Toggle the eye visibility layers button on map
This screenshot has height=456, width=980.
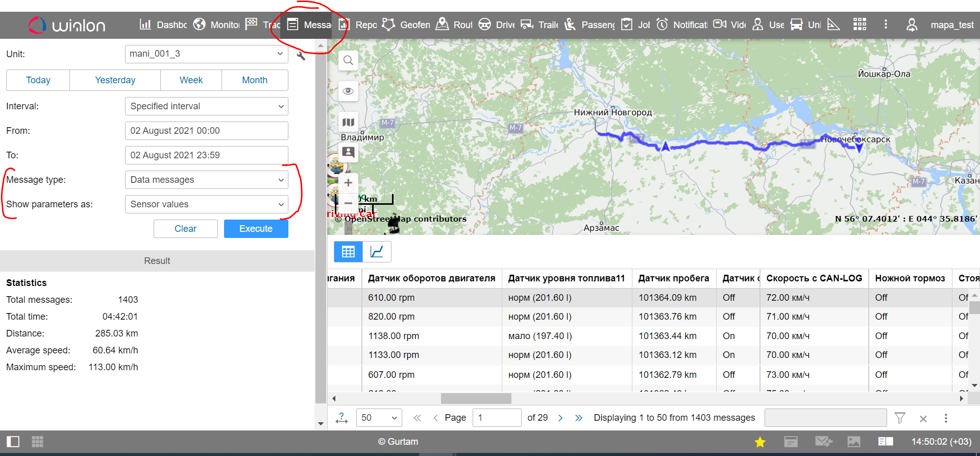click(348, 91)
